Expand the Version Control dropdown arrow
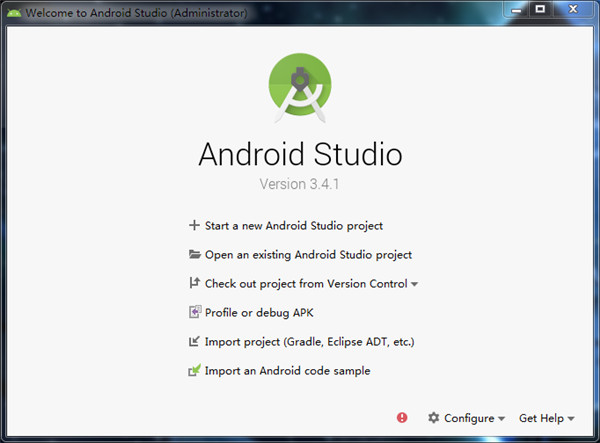This screenshot has height=443, width=600. click(414, 284)
